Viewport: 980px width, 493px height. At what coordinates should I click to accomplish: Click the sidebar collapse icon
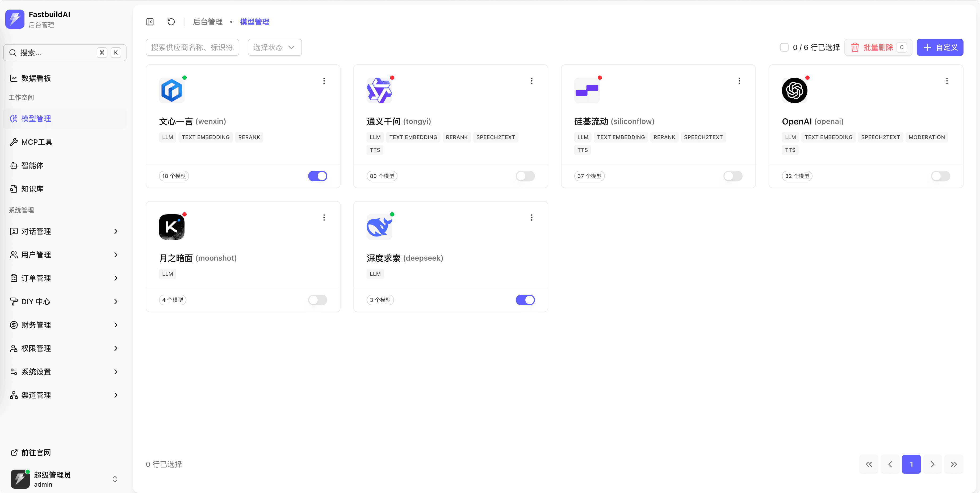tap(150, 22)
